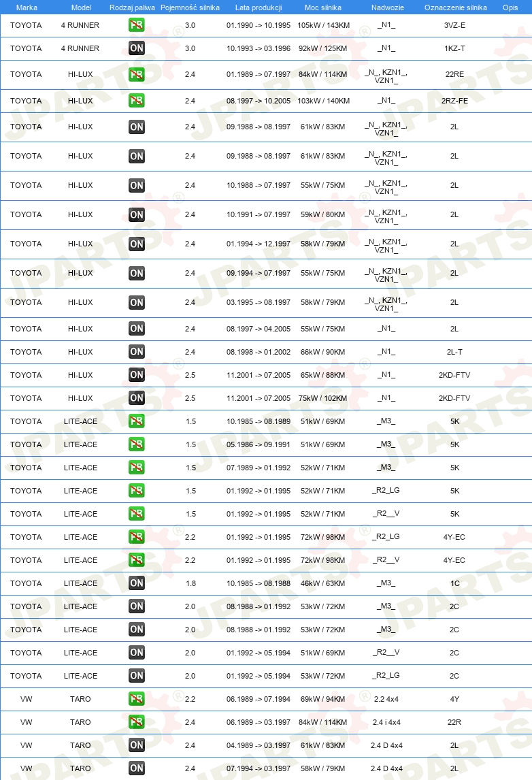
Task: Click the Marka column header
Action: pyautogui.click(x=27, y=7)
